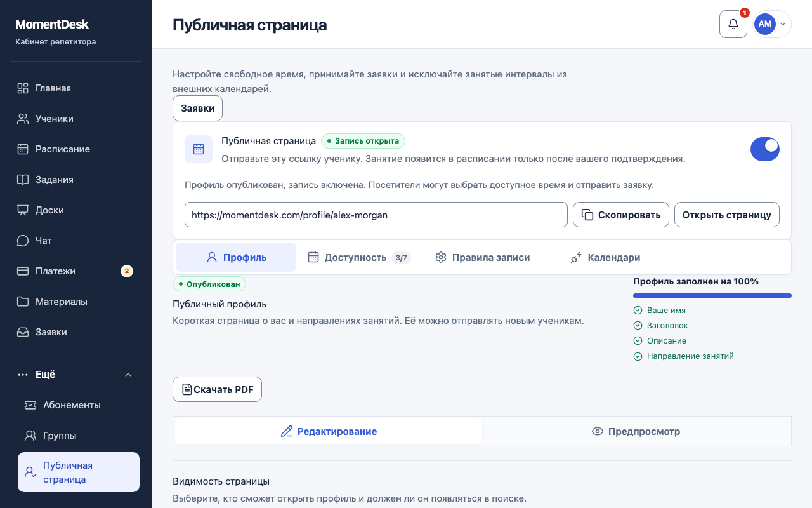The height and width of the screenshot is (508, 812).
Task: Click the profile completion progress bar
Action: pyautogui.click(x=712, y=295)
